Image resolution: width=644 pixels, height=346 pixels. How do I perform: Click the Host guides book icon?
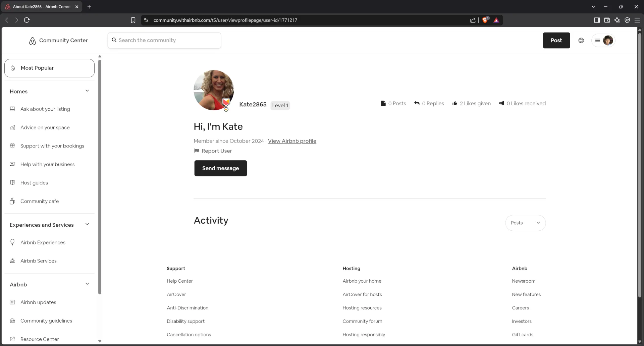12,183
